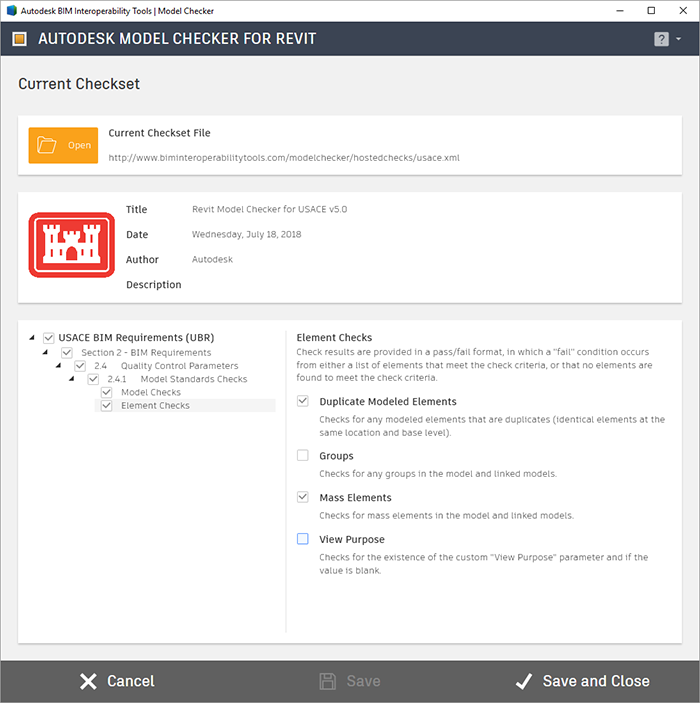Enable the Groups check
Image resolution: width=700 pixels, height=703 pixels.
(x=303, y=456)
